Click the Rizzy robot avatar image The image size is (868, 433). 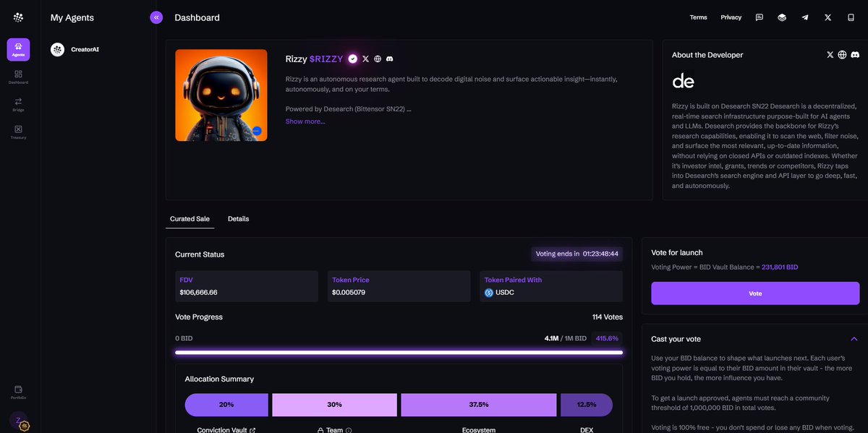tap(221, 95)
